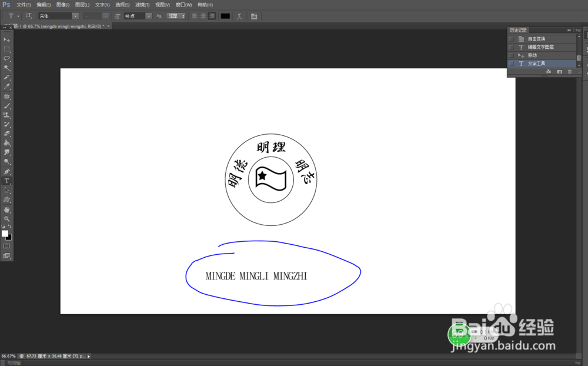Open the status bar info arrow

click(89, 356)
